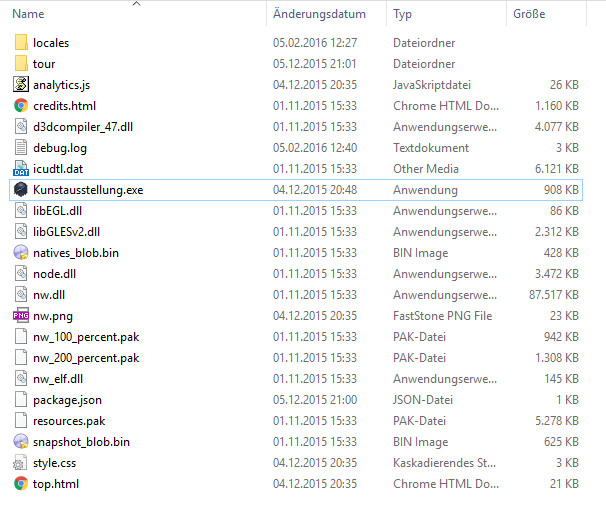Sort files by Typ column
Screen dimensions: 606x517
(x=403, y=15)
